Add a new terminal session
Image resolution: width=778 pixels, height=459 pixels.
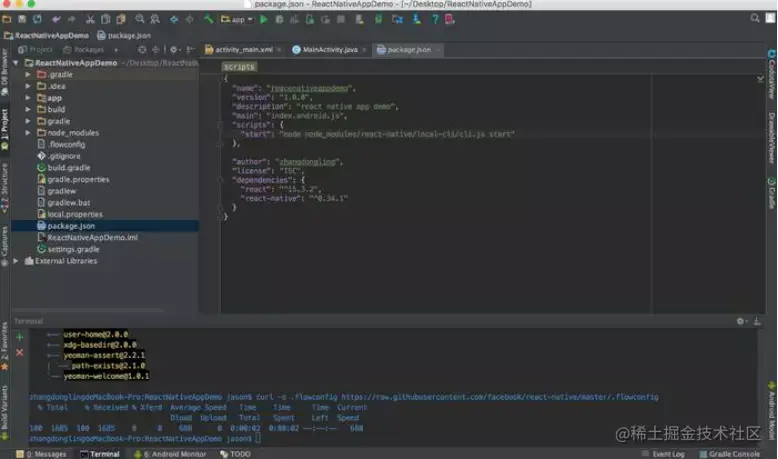[20, 337]
